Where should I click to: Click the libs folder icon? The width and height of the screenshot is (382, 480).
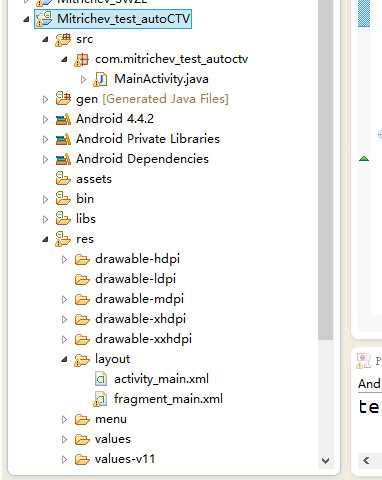(x=63, y=219)
